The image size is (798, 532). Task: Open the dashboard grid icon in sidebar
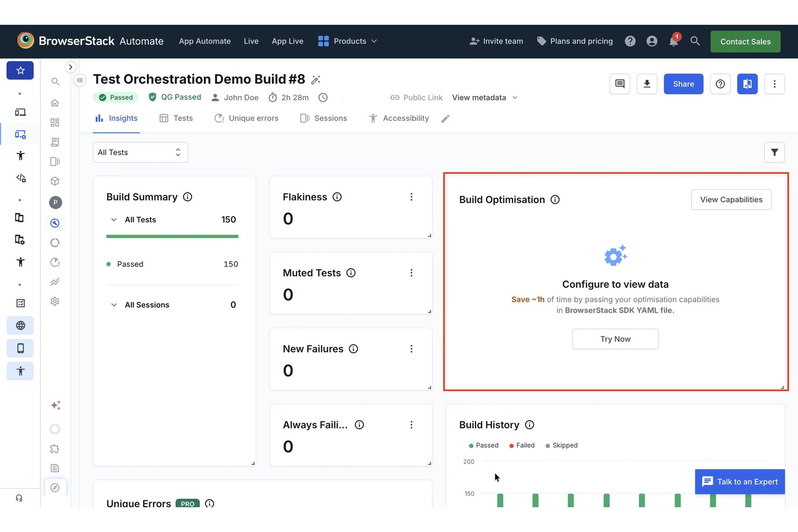[55, 122]
